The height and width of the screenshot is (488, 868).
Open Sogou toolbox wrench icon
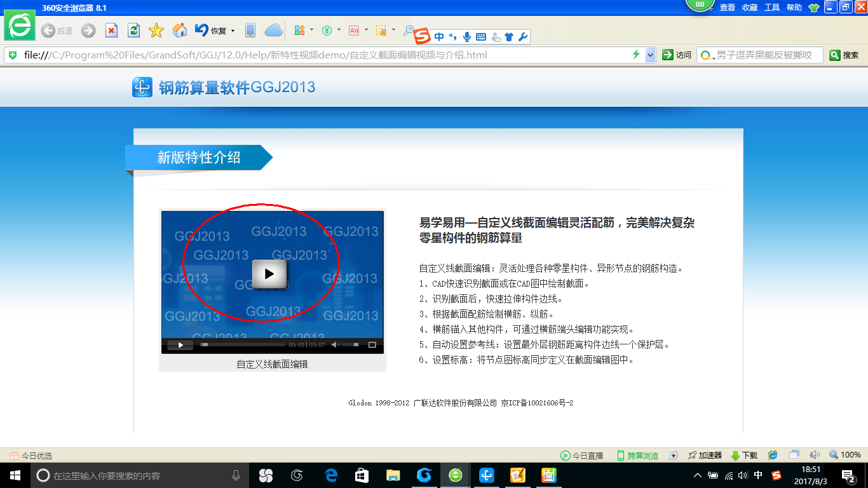[523, 37]
